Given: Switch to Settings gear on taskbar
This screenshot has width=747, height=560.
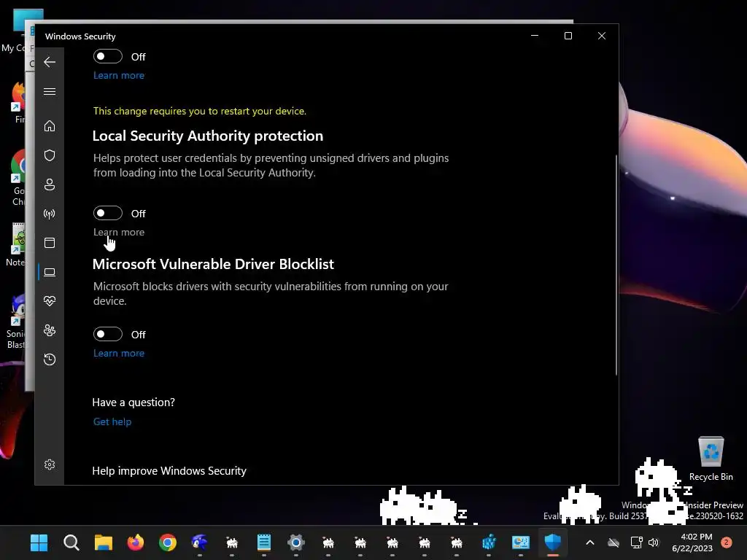Looking at the screenshot, I should (296, 542).
